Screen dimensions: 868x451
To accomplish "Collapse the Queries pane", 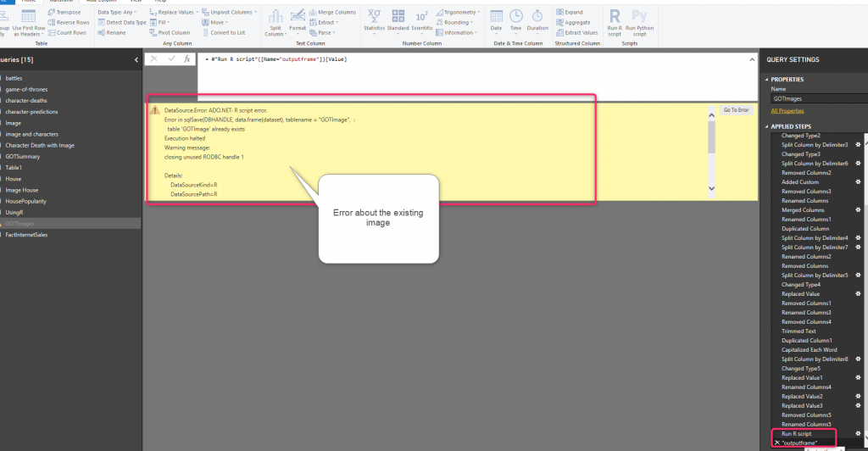I will [x=137, y=59].
